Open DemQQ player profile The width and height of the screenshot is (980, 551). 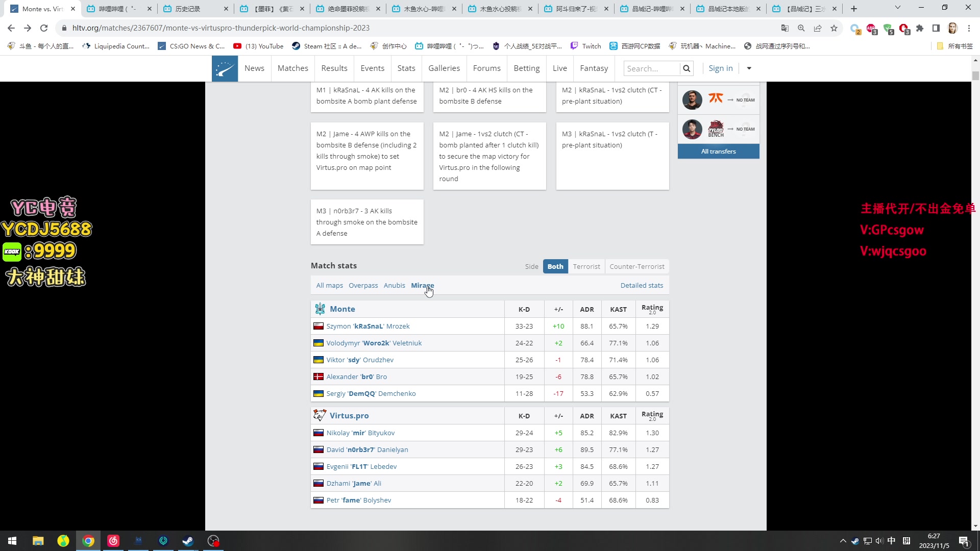click(x=371, y=393)
